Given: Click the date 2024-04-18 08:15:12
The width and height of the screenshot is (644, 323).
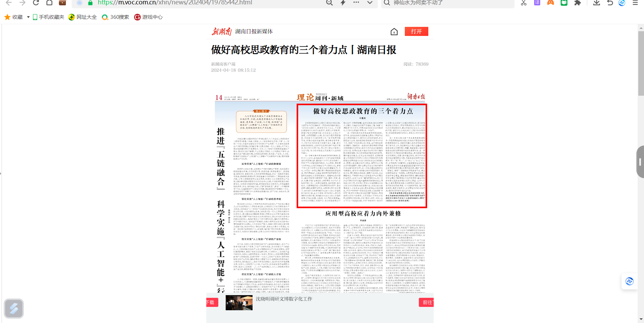Looking at the screenshot, I should (233, 70).
